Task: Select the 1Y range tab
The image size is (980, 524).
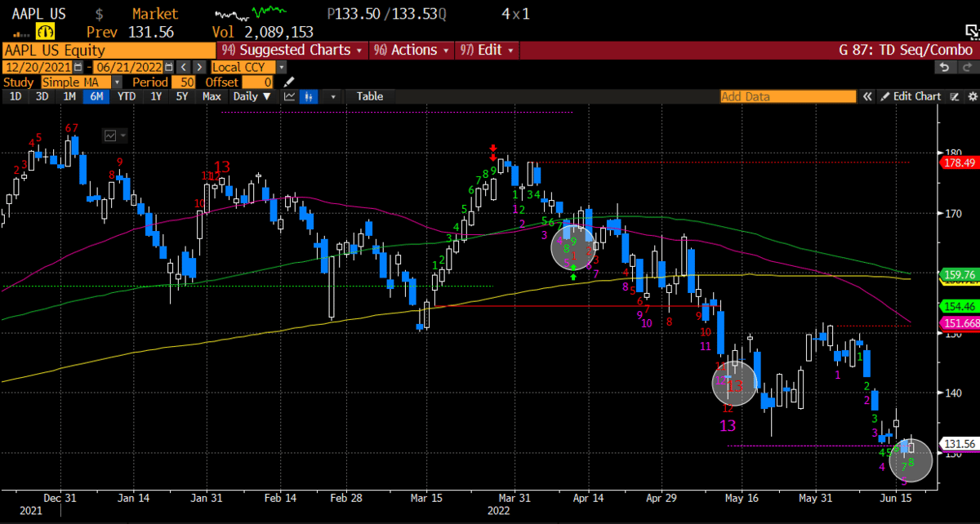Action: (x=155, y=96)
